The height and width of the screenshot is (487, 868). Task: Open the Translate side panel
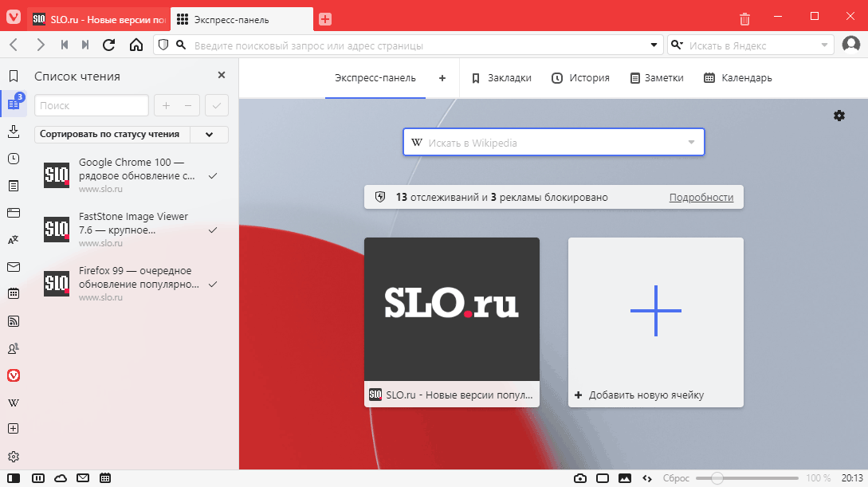tap(14, 240)
